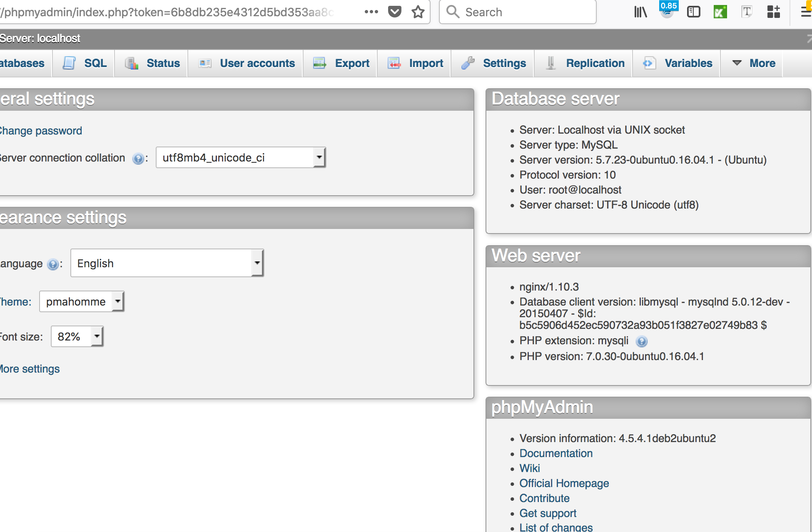Screen dimensions: 812x532
Task: Click the User: root@localhost text
Action: [x=570, y=190]
